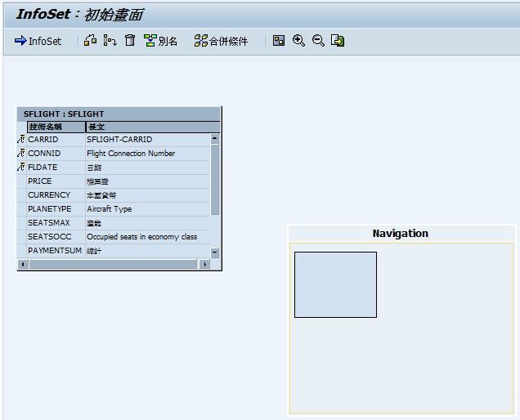
Task: Click the insert table toolbar icon
Action: pyautogui.click(x=90, y=40)
